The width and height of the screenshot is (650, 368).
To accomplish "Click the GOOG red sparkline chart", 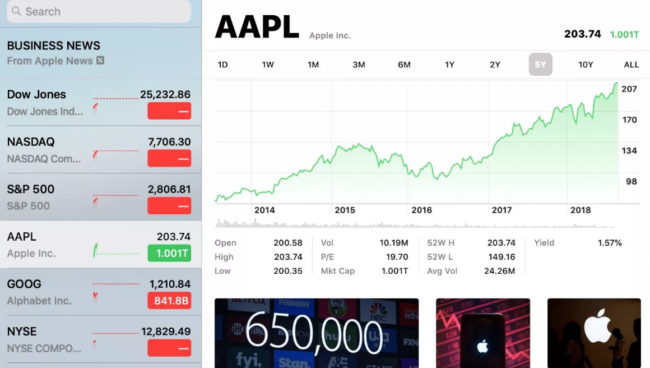I will pyautogui.click(x=116, y=290).
